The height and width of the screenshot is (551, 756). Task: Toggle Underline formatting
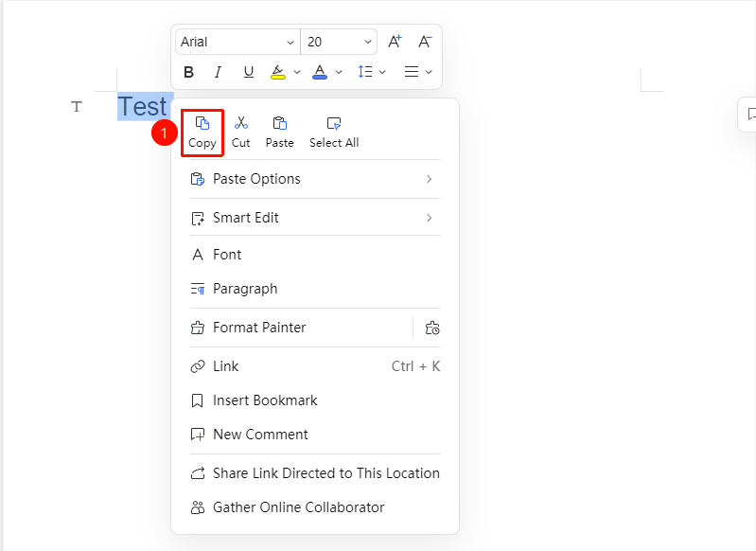point(248,72)
